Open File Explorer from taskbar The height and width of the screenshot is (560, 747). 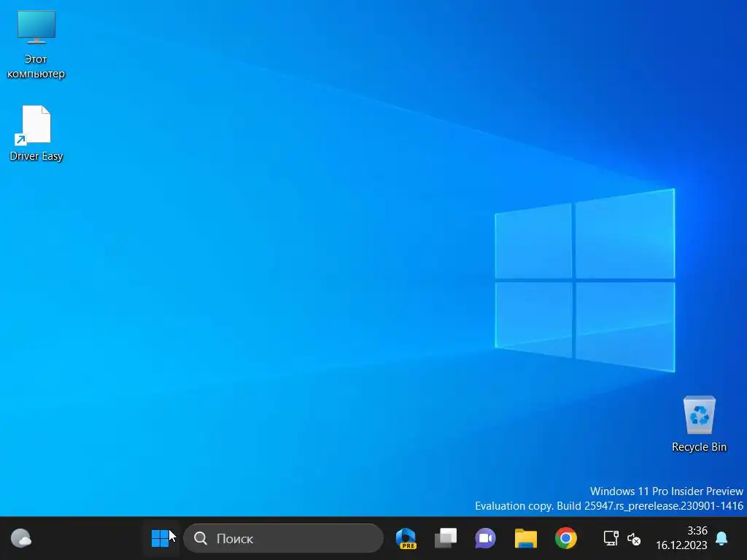tap(525, 539)
